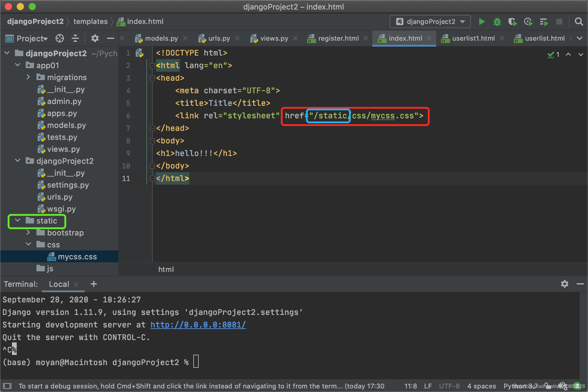Image resolution: width=588 pixels, height=392 pixels.
Task: Change LF line separator in status bar
Action: pyautogui.click(x=428, y=386)
